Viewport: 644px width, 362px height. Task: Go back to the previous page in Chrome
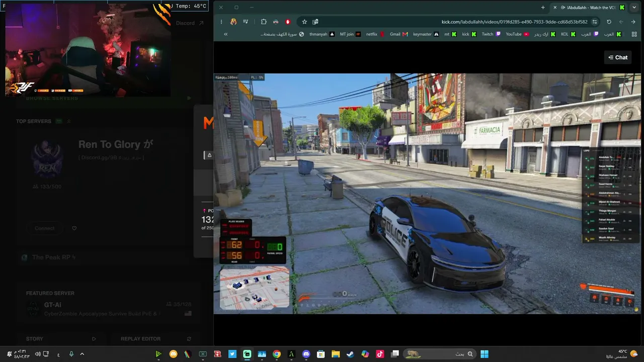pyautogui.click(x=633, y=22)
